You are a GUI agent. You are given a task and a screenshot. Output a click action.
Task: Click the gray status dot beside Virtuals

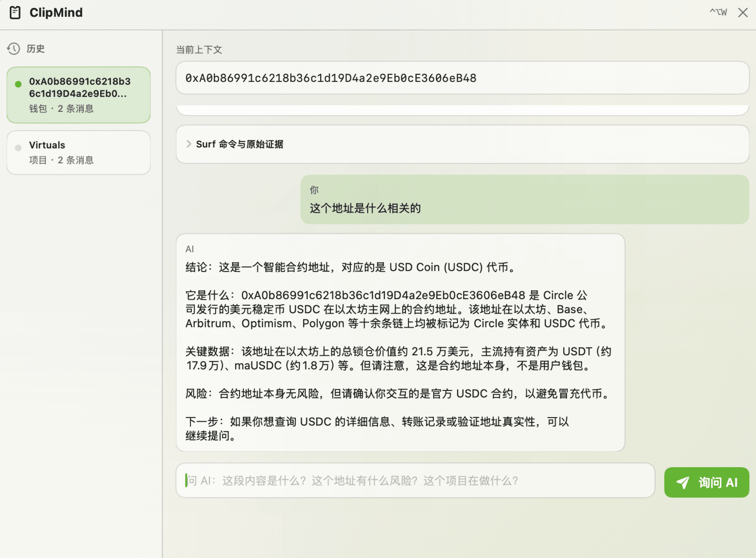18,148
